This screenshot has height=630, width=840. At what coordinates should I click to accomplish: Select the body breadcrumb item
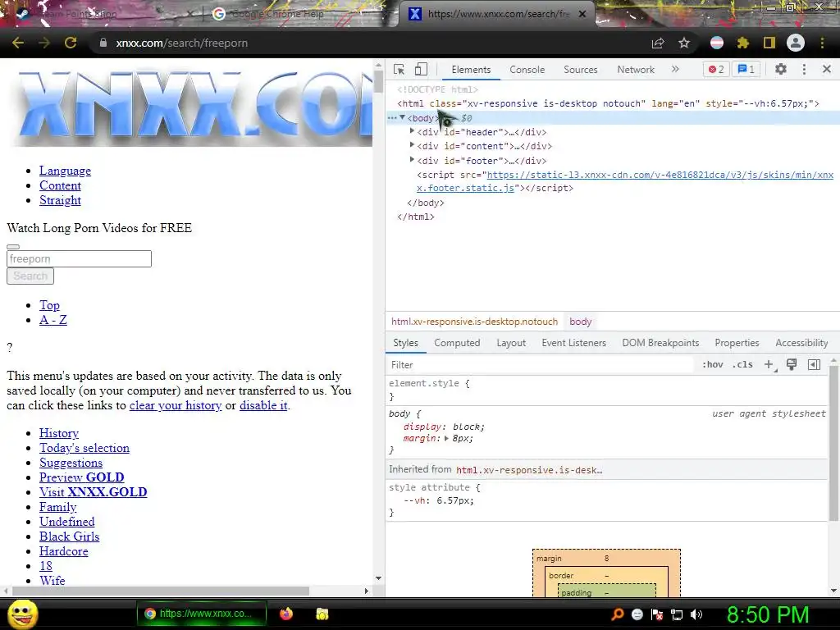pyautogui.click(x=581, y=322)
